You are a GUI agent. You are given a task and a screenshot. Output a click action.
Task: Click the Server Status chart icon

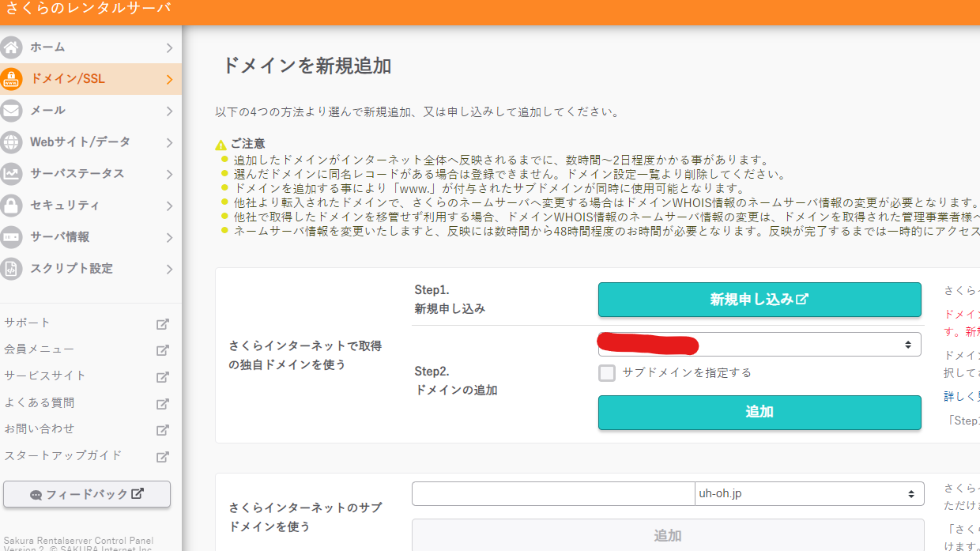(11, 174)
